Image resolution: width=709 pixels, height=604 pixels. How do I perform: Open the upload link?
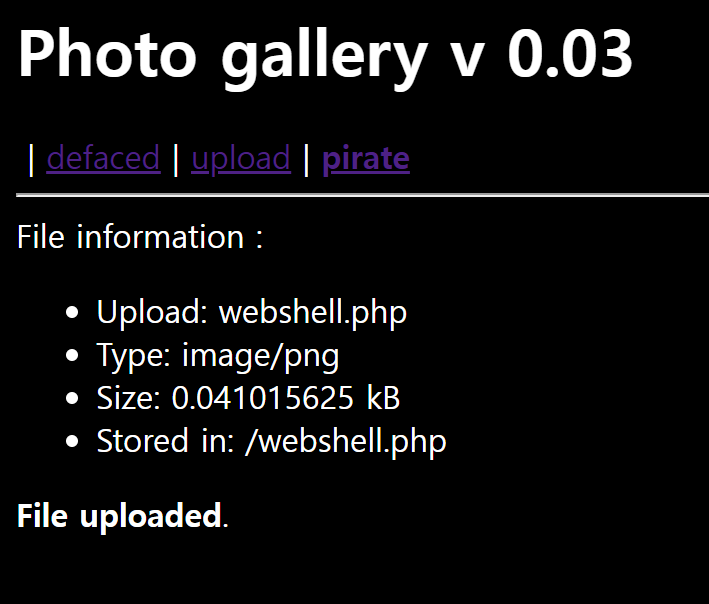[x=241, y=158]
